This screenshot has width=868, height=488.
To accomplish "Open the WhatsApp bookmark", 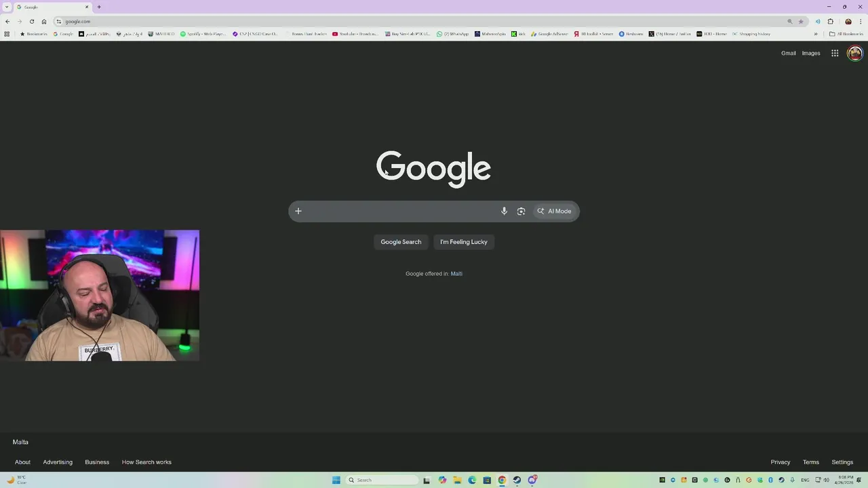I will [452, 34].
